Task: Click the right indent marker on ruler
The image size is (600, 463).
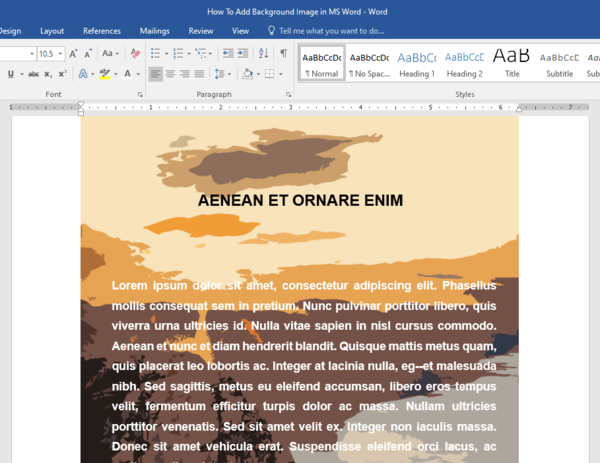Action: tap(519, 109)
